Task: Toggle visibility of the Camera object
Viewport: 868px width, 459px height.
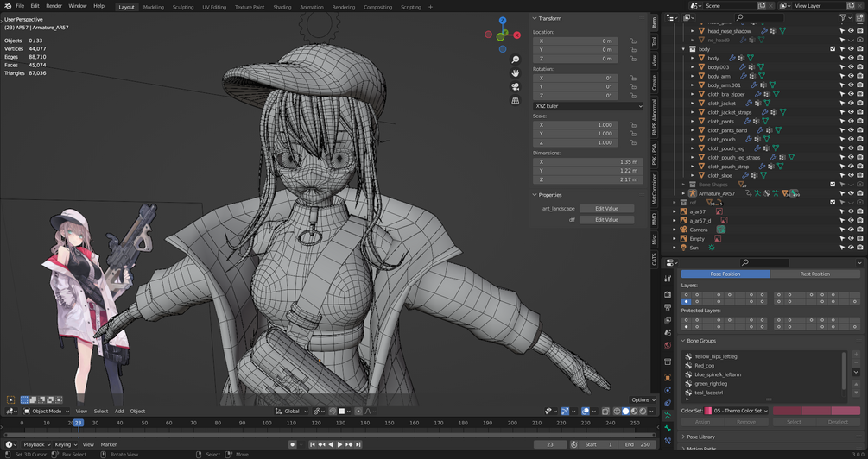Action: 850,229
